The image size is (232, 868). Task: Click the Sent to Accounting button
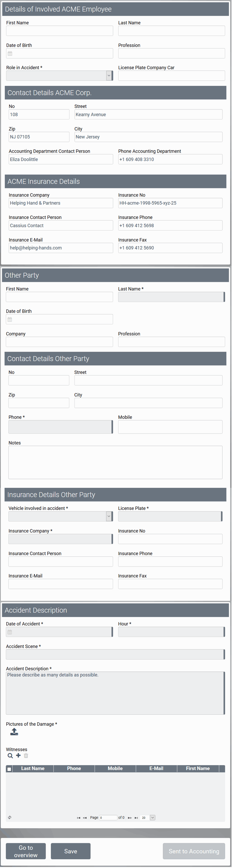(x=194, y=851)
